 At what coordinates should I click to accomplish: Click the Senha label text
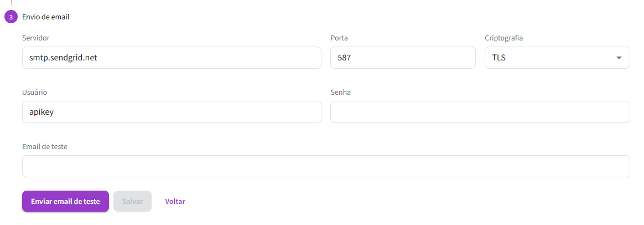coord(340,93)
